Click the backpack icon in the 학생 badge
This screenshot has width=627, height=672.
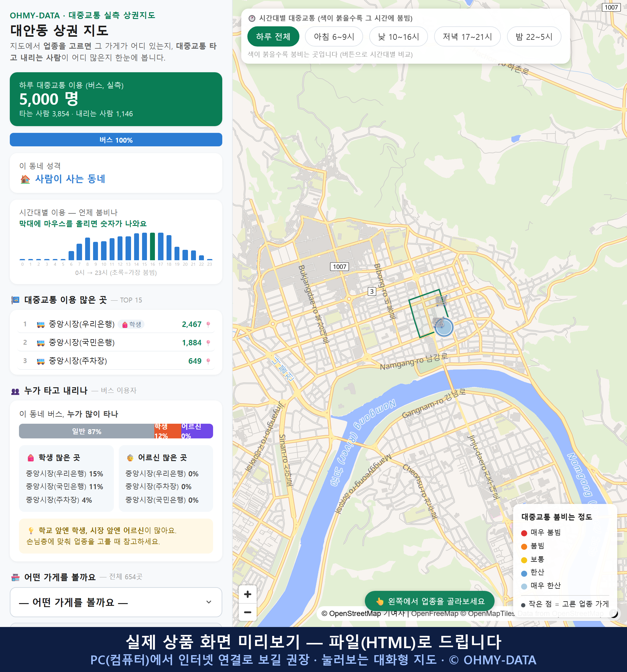125,325
